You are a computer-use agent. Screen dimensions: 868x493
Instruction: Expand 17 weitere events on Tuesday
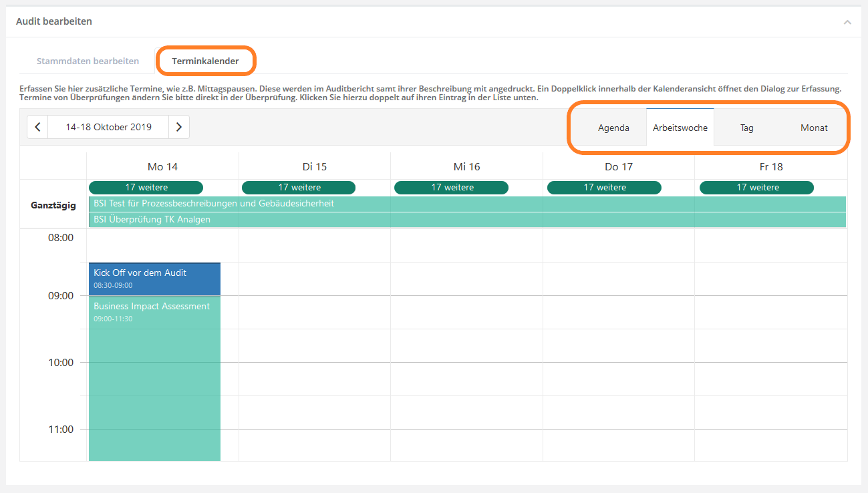[x=299, y=188]
